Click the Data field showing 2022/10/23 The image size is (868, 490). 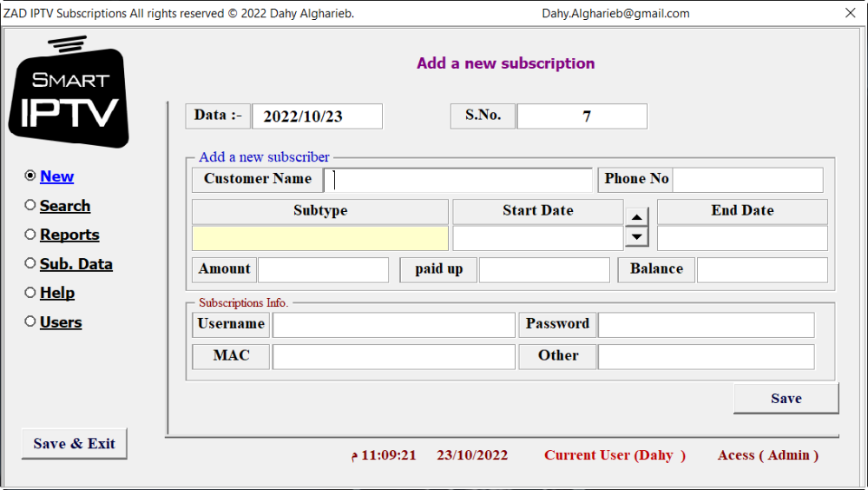pos(317,116)
